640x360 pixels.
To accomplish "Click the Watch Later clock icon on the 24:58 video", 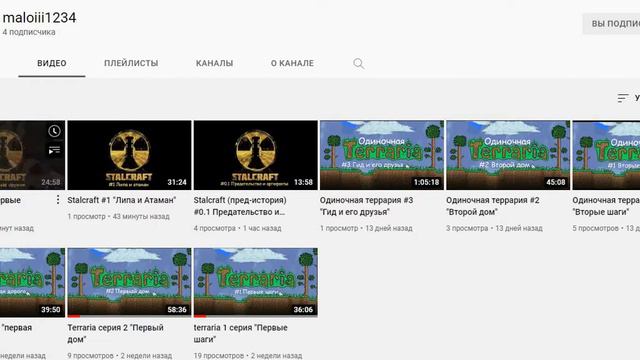I will click(x=54, y=131).
